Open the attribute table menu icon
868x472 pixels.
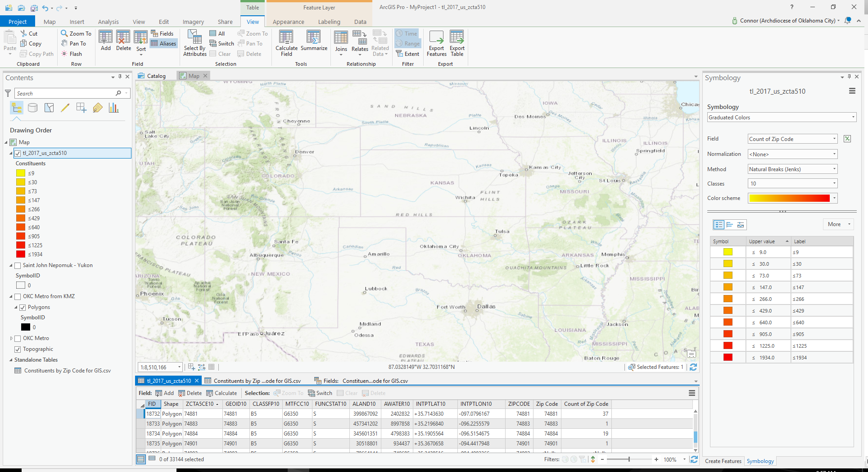[692, 393]
